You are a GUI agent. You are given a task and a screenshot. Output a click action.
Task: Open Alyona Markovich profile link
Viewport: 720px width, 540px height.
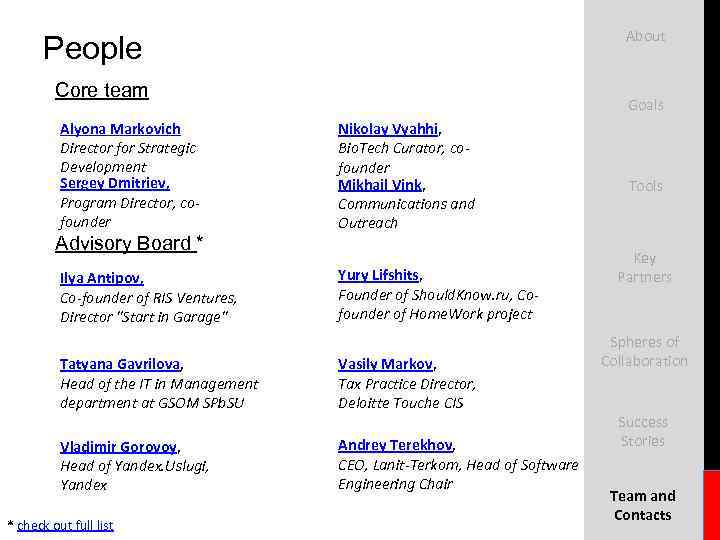coord(120,129)
